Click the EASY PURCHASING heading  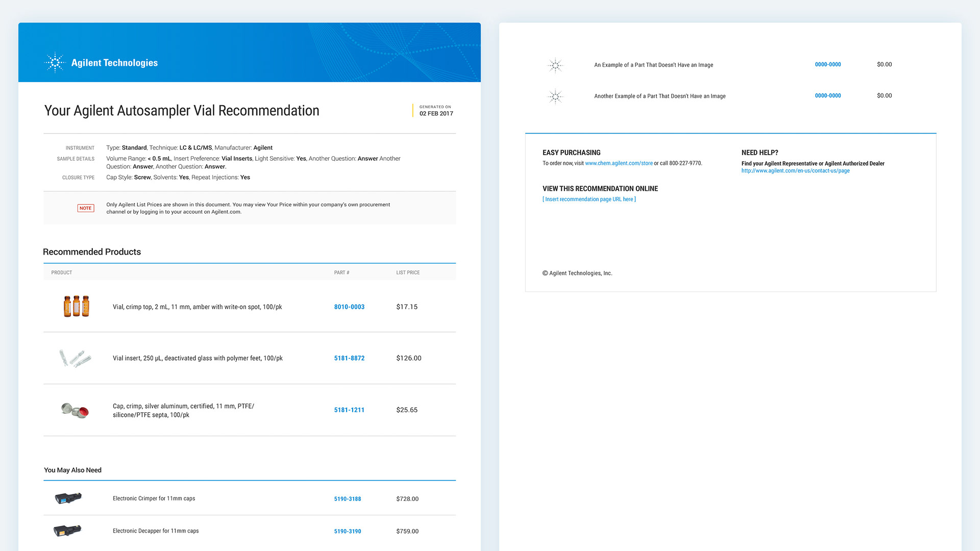coord(572,153)
